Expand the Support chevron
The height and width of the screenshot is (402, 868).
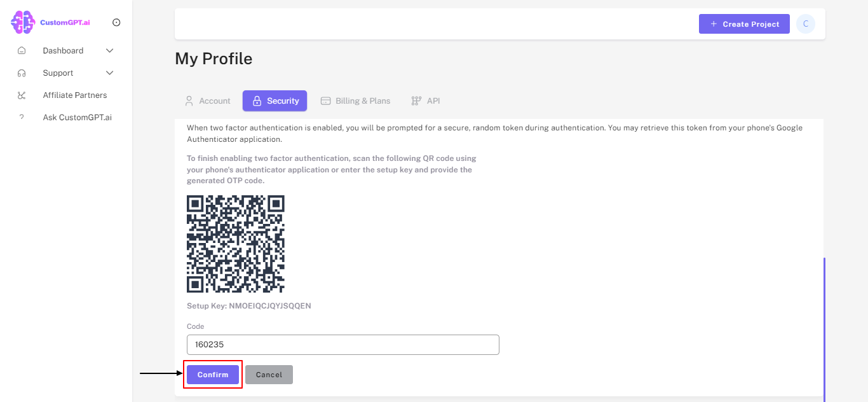pos(109,73)
